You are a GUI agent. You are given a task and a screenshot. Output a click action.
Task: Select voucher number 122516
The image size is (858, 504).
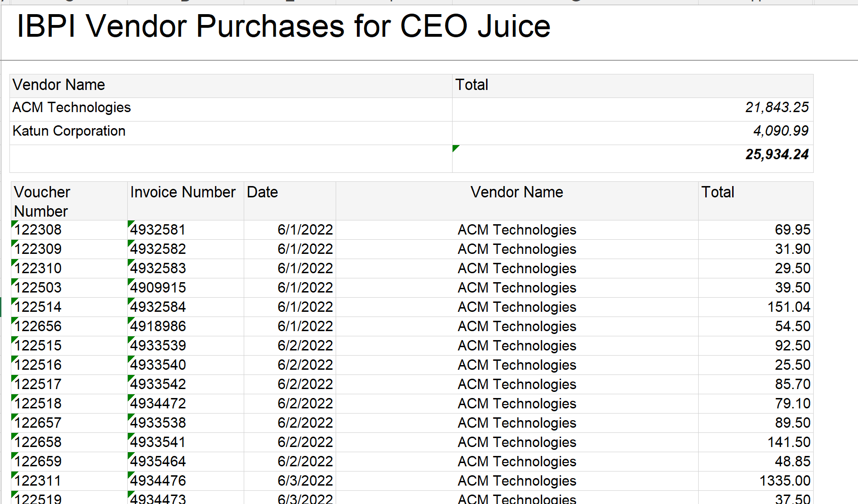tap(38, 365)
